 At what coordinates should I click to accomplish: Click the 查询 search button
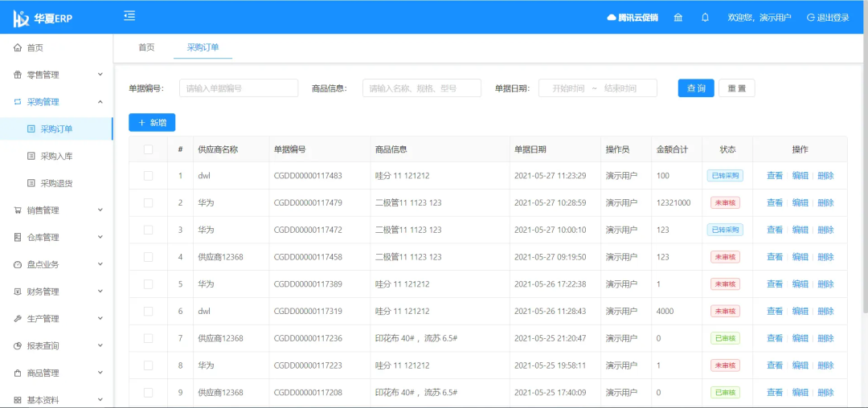point(696,88)
